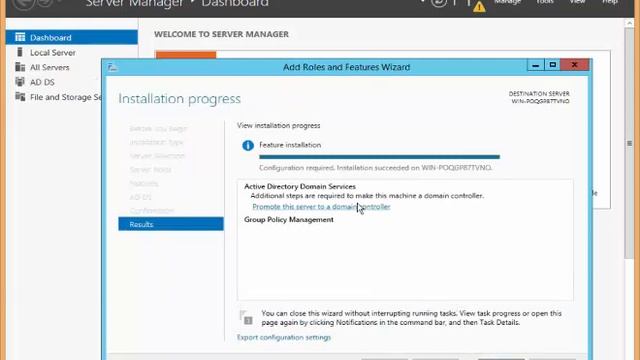Select the Confirmation wizard step
Viewport: 640px width, 360px height.
tap(152, 211)
